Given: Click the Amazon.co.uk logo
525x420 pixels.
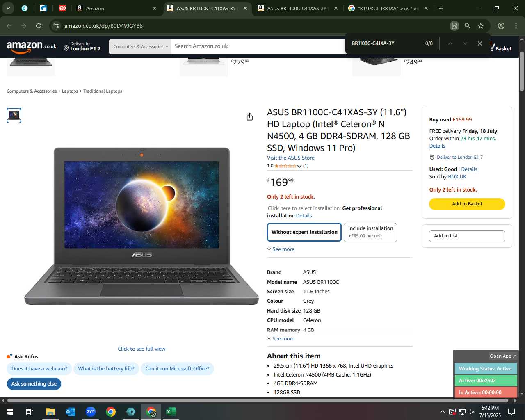Looking at the screenshot, I should [x=32, y=47].
